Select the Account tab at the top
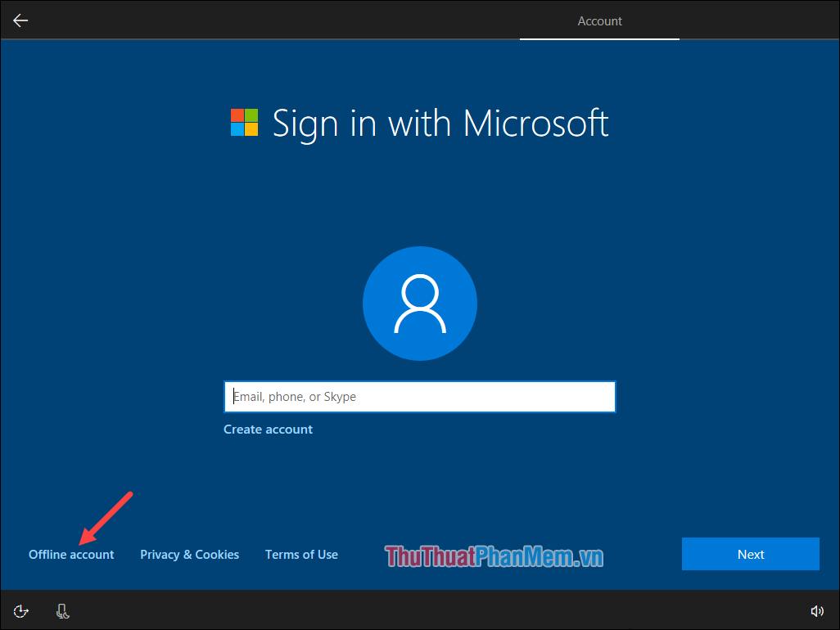Image resolution: width=840 pixels, height=630 pixels. (599, 20)
